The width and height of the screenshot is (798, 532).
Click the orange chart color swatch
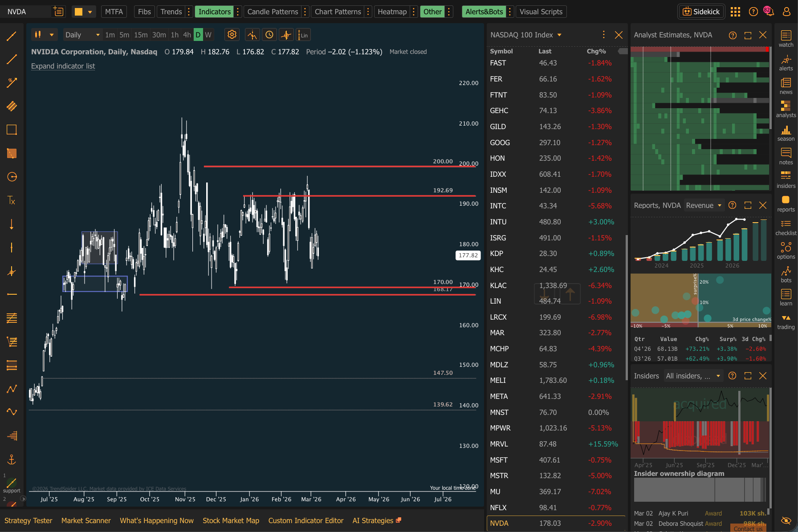[78, 12]
